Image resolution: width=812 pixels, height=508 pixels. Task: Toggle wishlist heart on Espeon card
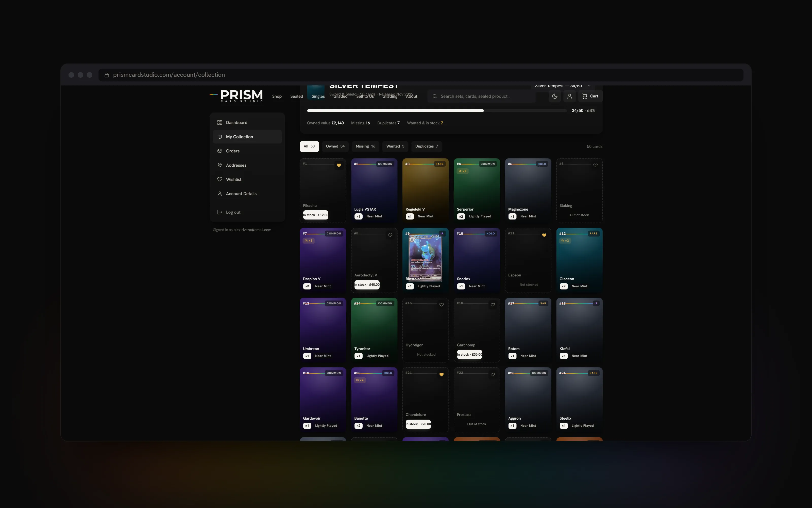544,235
